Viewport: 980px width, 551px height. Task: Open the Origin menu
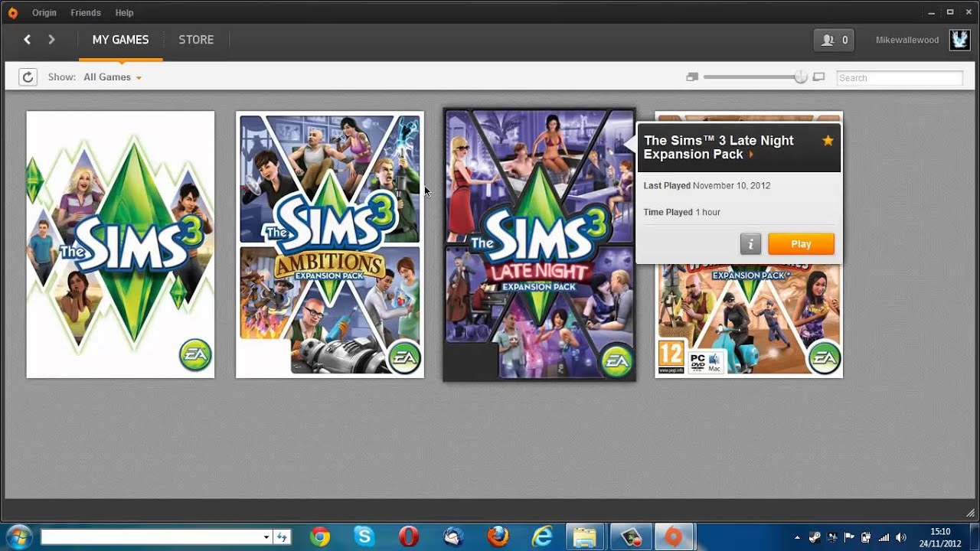[x=44, y=13]
